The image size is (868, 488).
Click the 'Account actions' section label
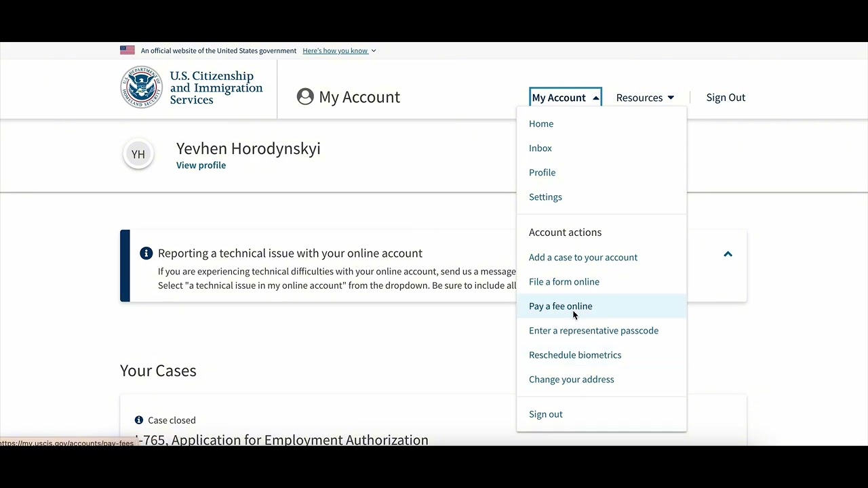click(x=565, y=232)
